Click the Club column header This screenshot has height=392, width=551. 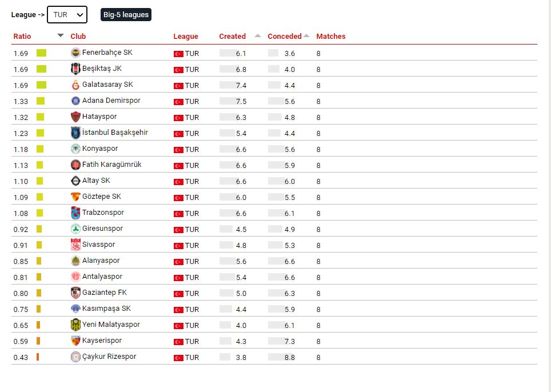(78, 36)
